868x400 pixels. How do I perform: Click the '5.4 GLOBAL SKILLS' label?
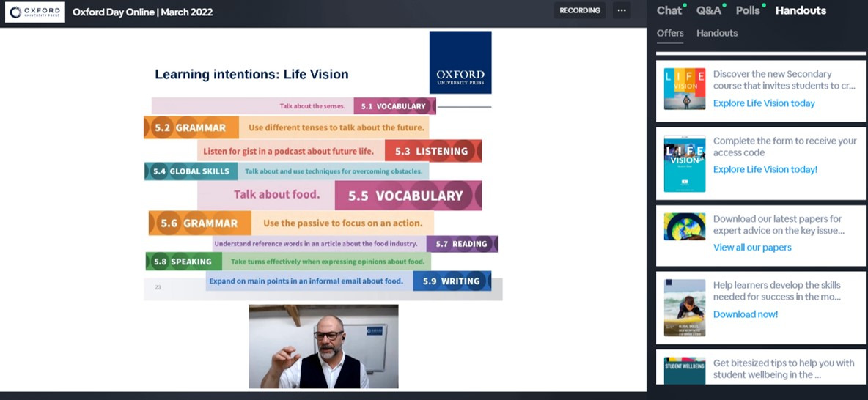coord(191,171)
